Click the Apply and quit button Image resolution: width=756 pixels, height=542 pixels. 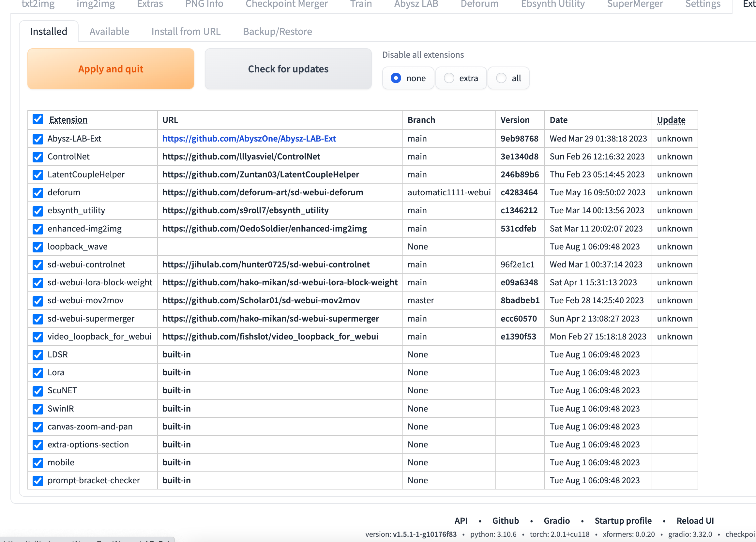(x=111, y=69)
